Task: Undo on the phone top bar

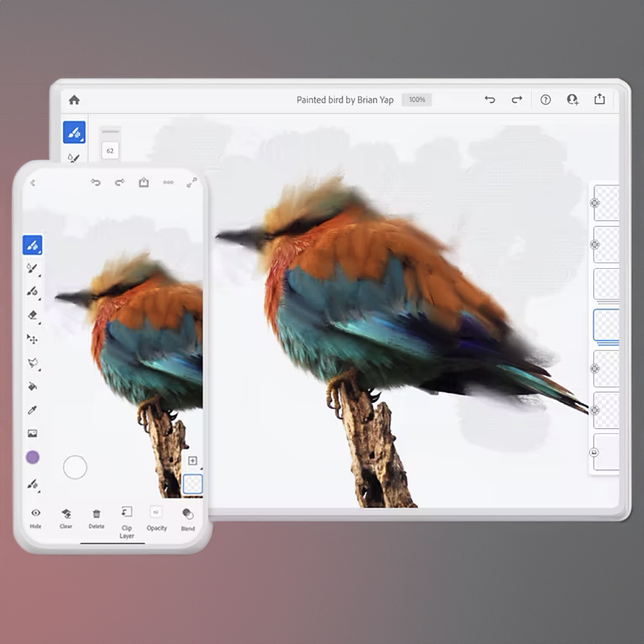Action: (x=96, y=182)
